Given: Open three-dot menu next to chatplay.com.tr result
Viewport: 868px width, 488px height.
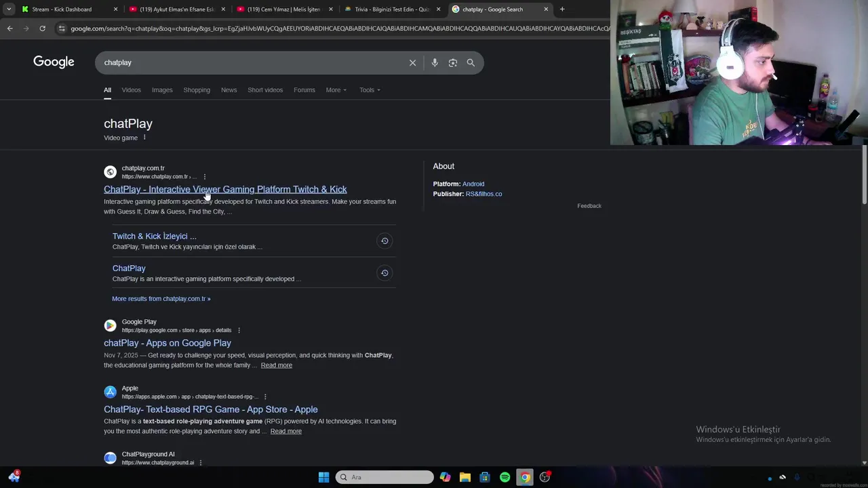Looking at the screenshot, I should tap(204, 177).
